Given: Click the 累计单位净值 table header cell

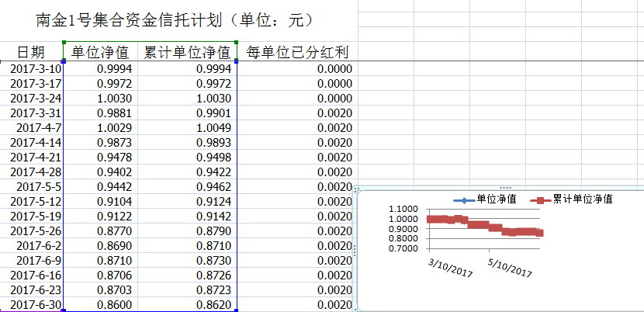Looking at the screenshot, I should coord(188,53).
